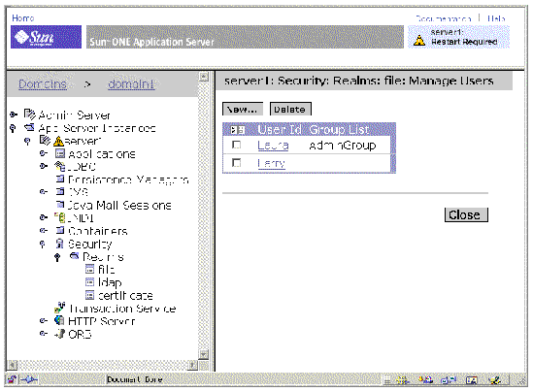Click the certificate realm icon
Viewport: 533px width, 392px height.
pos(89,295)
